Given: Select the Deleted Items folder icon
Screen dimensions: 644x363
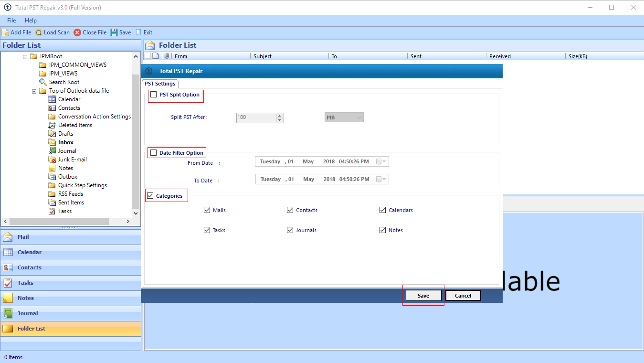Looking at the screenshot, I should tap(52, 125).
